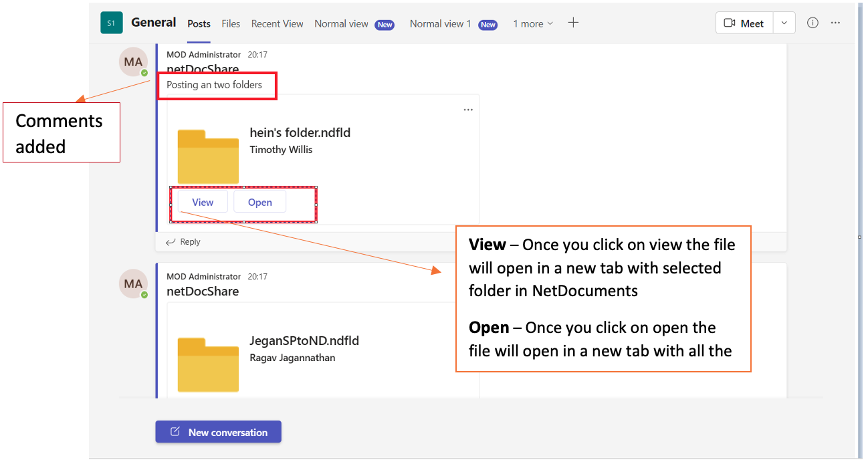Image resolution: width=868 pixels, height=464 pixels.
Task: Click View on hein's folder card
Action: pyautogui.click(x=203, y=202)
